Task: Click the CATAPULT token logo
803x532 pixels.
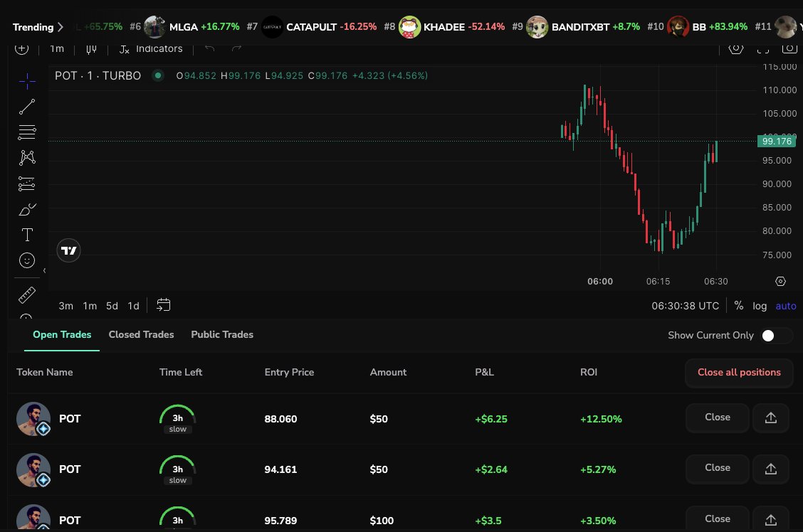Action: point(272,26)
